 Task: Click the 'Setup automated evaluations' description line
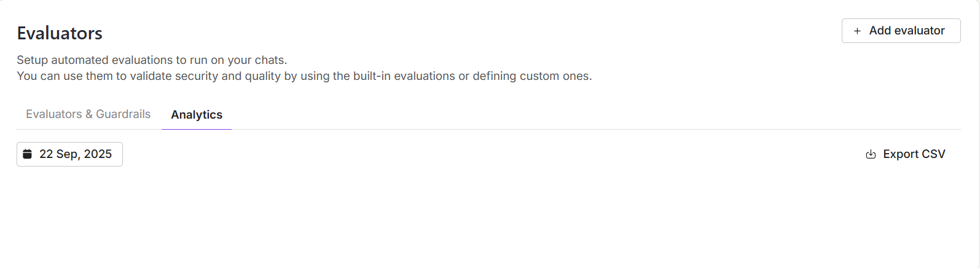click(x=152, y=60)
